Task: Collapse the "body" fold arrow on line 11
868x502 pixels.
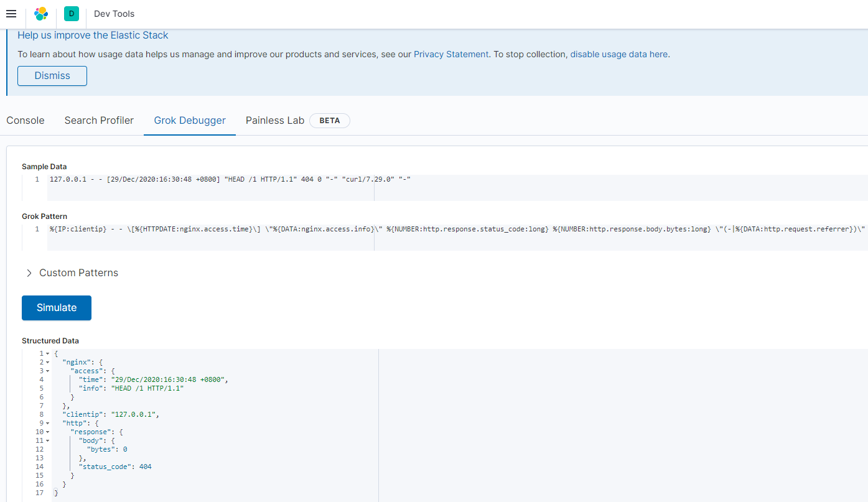Action: (47, 440)
